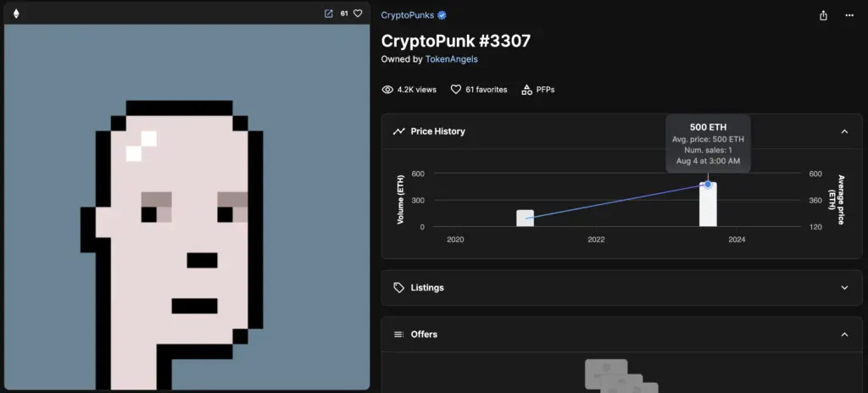
Task: Open the CryptoPunks collection link
Action: 408,15
